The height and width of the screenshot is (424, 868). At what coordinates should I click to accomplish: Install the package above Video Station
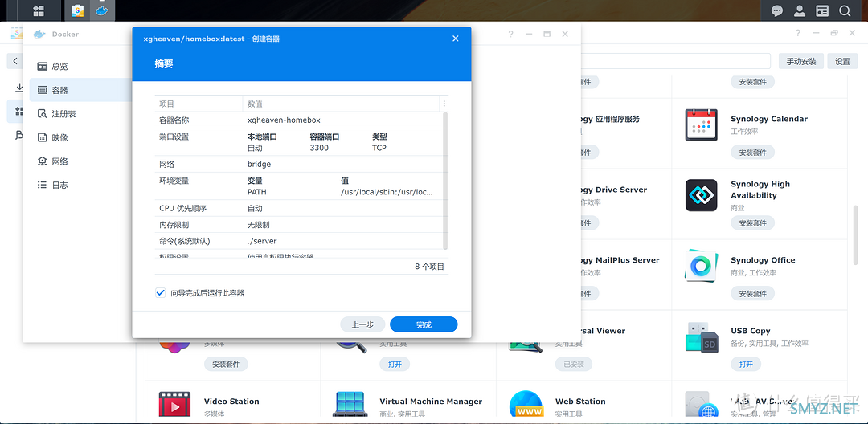226,365
